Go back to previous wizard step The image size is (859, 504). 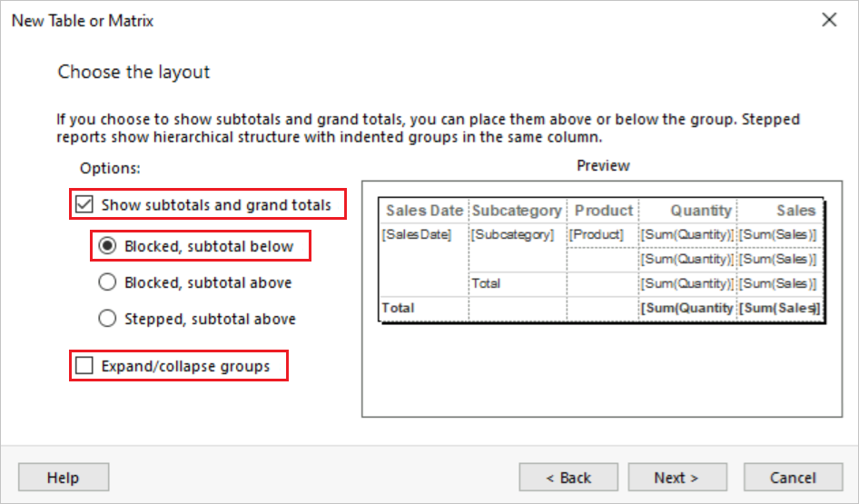[568, 478]
